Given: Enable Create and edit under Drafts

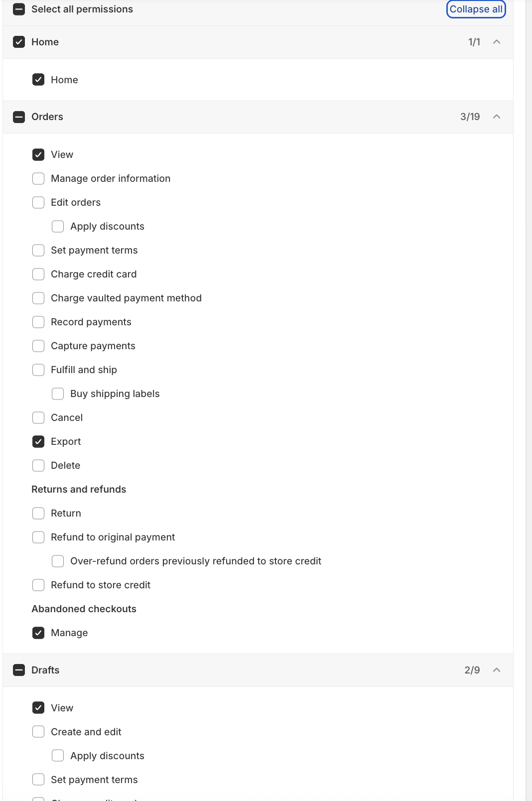Looking at the screenshot, I should (x=38, y=732).
